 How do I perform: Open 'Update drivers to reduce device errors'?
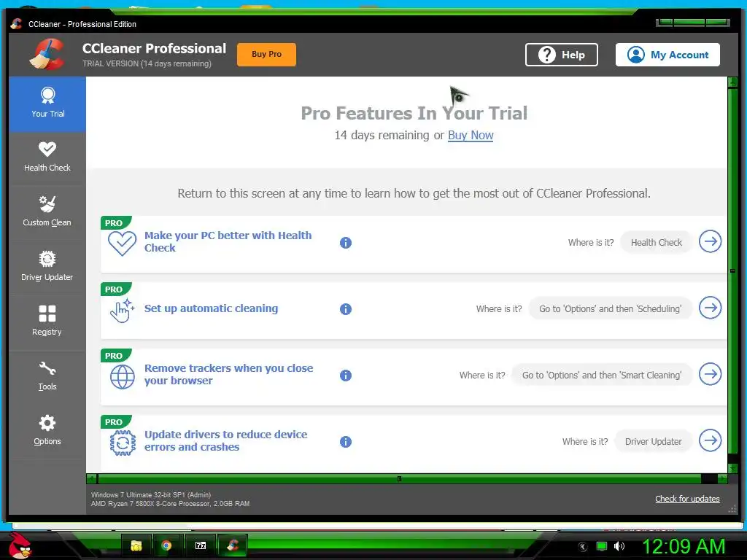[226, 440]
